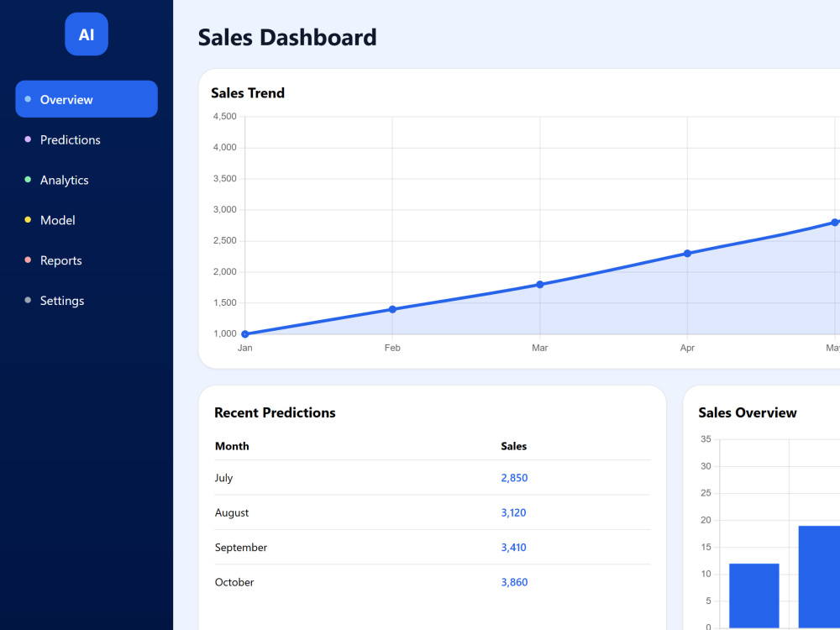The image size is (840, 630).
Task: Open the Overview sidebar item
Action: [87, 99]
